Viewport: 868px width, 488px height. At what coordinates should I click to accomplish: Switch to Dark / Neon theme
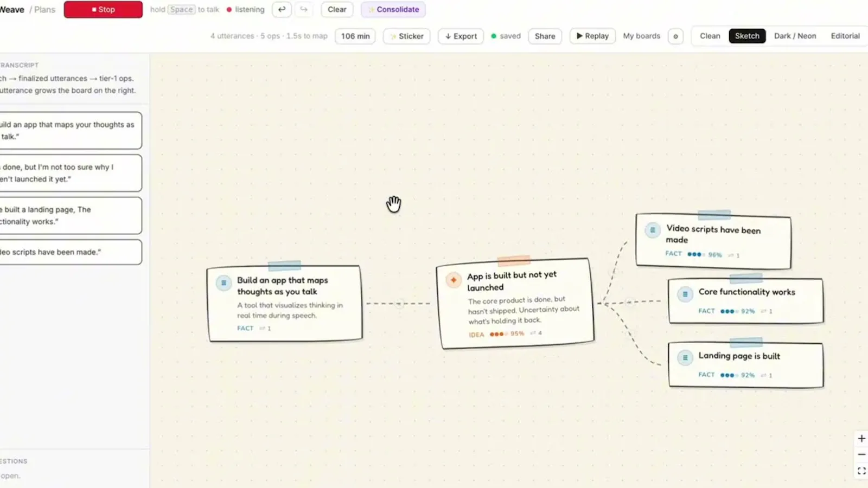tap(795, 36)
